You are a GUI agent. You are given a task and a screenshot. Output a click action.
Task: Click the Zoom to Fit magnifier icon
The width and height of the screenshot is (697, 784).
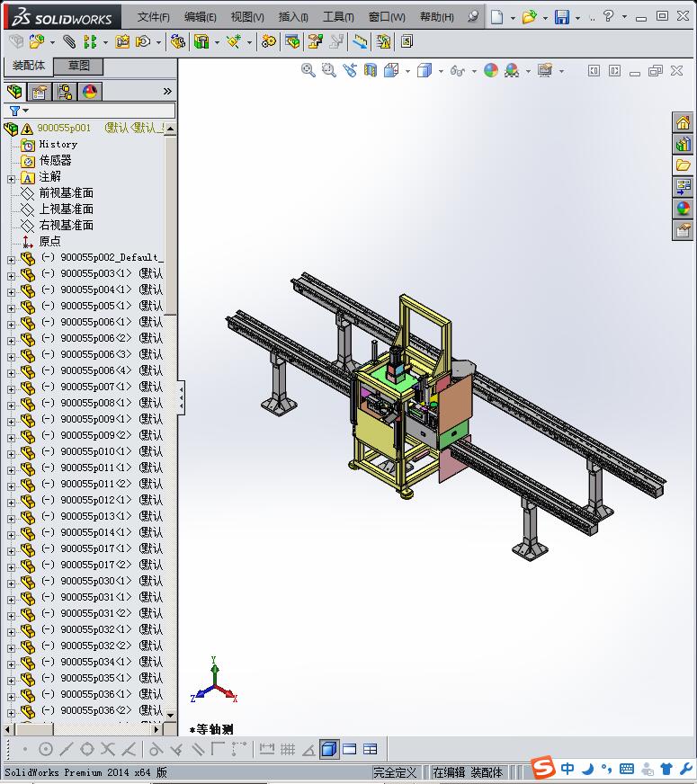click(x=308, y=70)
